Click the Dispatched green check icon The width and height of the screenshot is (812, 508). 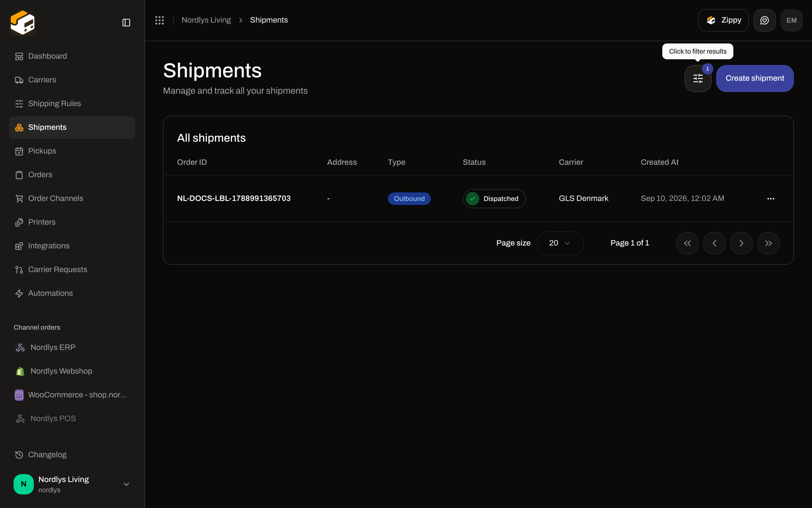coord(473,199)
